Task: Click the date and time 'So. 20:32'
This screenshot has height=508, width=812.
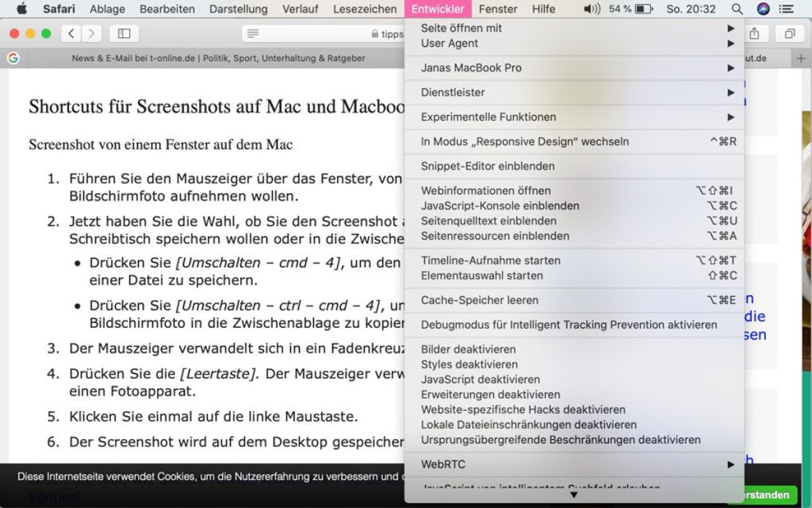Action: pos(691,9)
